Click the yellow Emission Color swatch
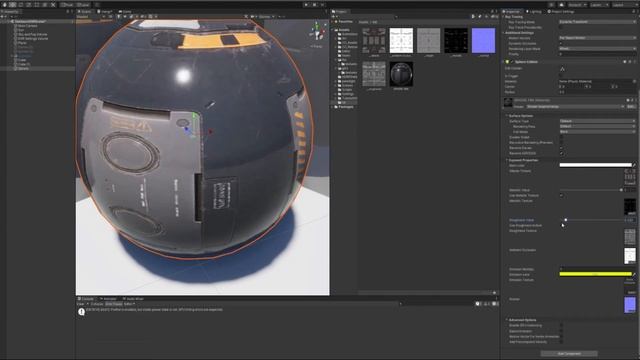This screenshot has height=360, width=640. coord(595,274)
